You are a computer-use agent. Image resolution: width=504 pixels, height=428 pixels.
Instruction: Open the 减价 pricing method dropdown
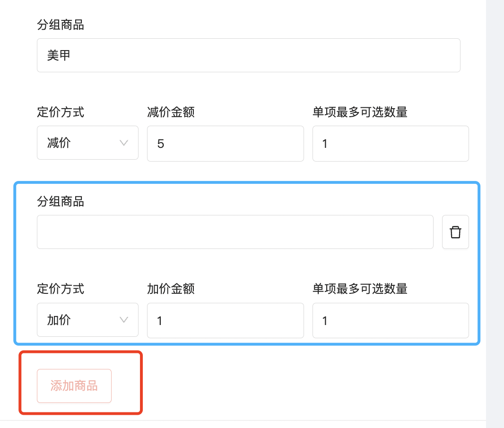[x=87, y=143]
